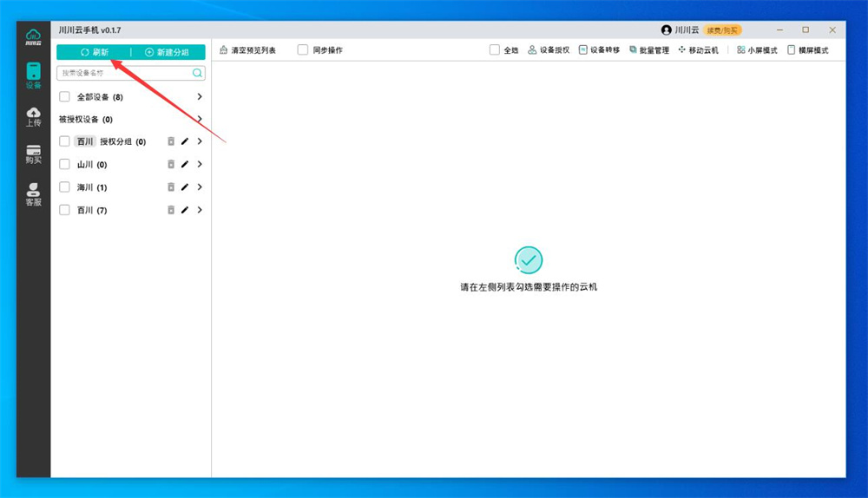Expand the 海川 (1) group

pos(200,187)
